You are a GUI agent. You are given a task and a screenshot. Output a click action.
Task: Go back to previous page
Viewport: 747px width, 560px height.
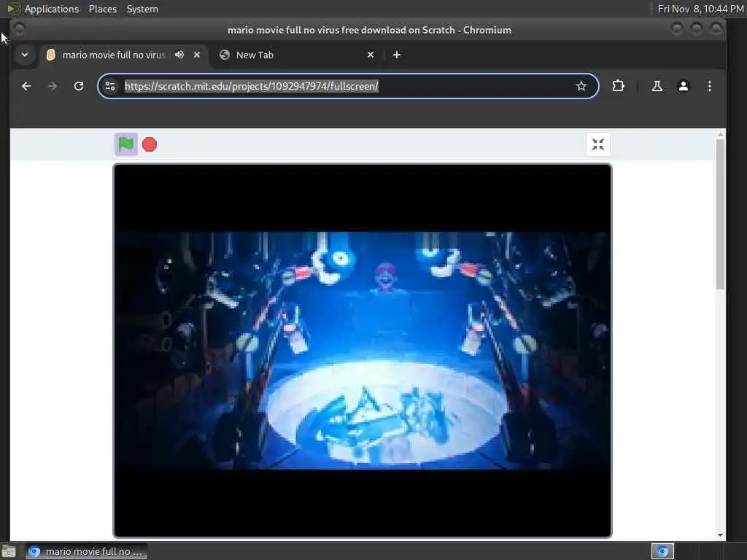(26, 86)
